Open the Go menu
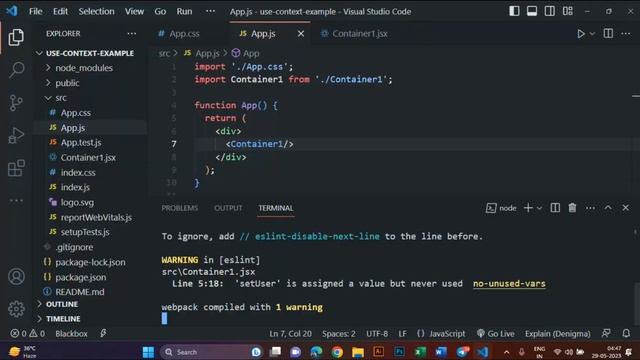Viewport: 640px width, 360px height. (160, 11)
